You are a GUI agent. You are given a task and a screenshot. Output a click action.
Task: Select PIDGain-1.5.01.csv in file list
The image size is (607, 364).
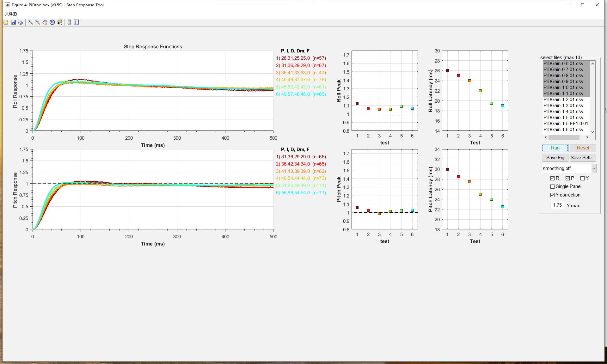(x=566, y=118)
